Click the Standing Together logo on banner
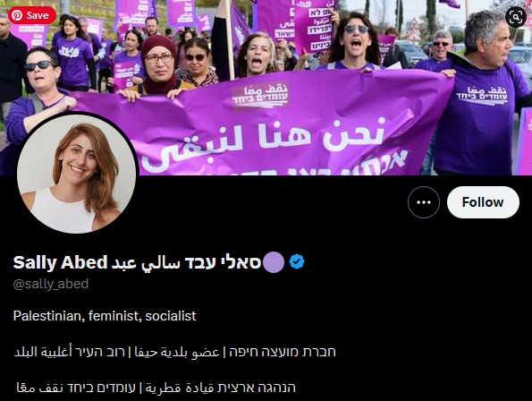This screenshot has width=532, height=401. coord(260,95)
